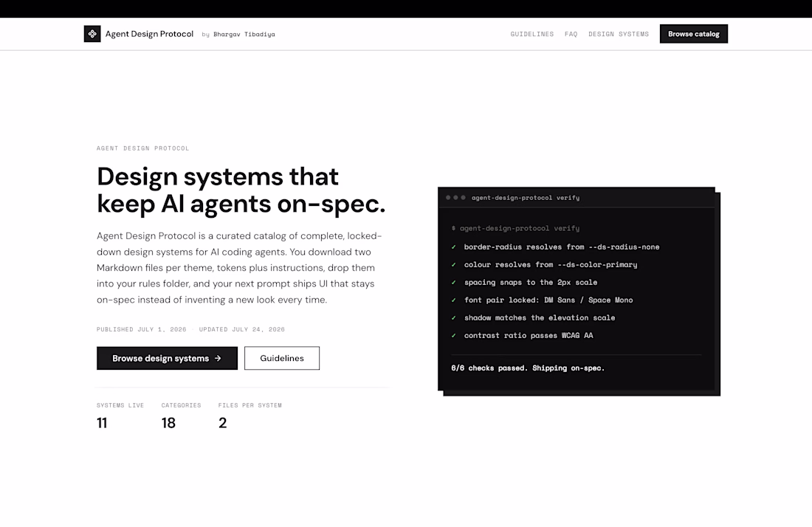Click the small 'AGENT DESIGN PROTOCOL' eyebrow label
Screen dimensions: 812x527
(143, 148)
